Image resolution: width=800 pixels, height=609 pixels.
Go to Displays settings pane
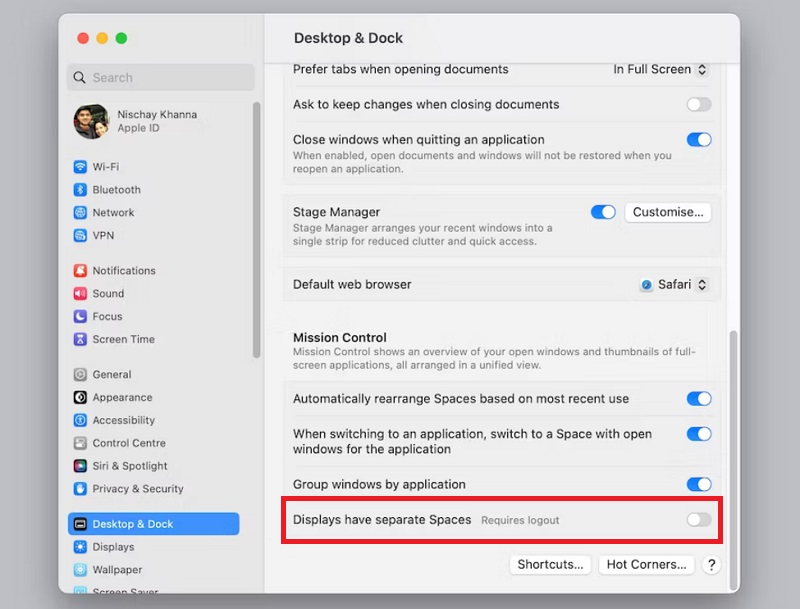pos(113,547)
